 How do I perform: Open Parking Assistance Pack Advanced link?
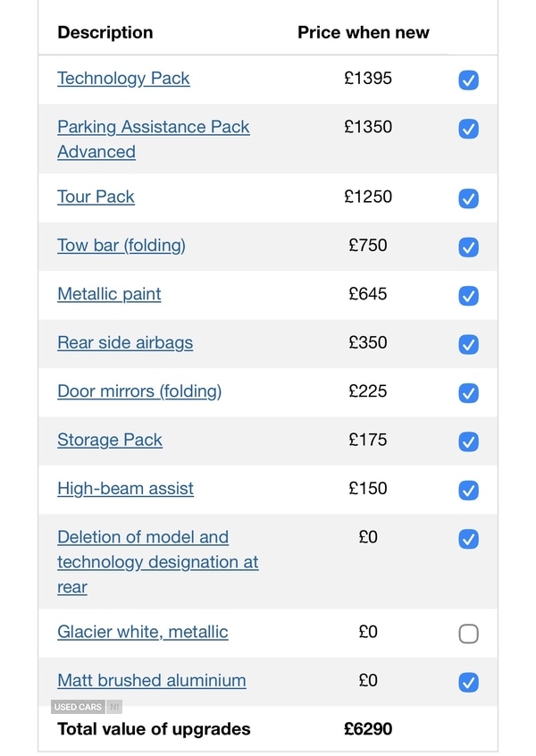(153, 127)
